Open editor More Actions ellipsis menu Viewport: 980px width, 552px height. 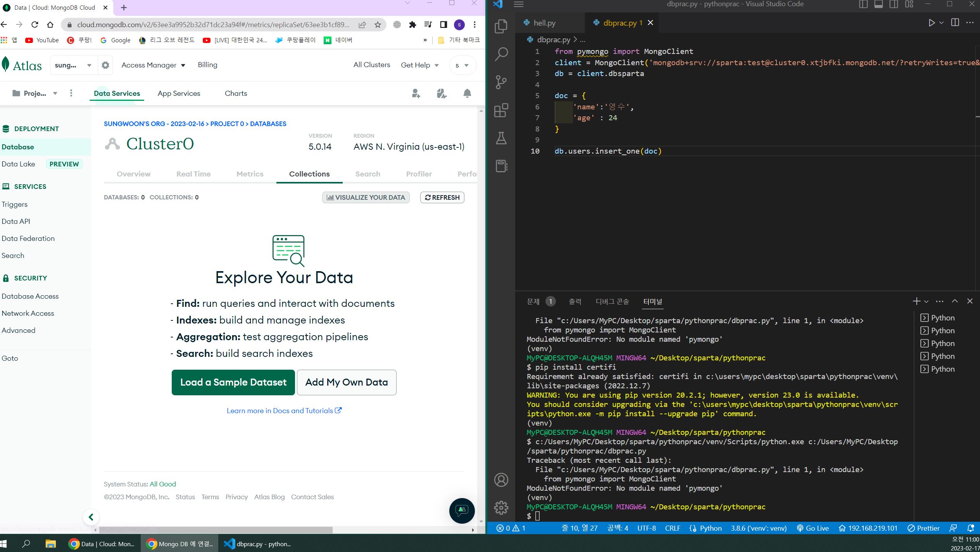pos(970,22)
